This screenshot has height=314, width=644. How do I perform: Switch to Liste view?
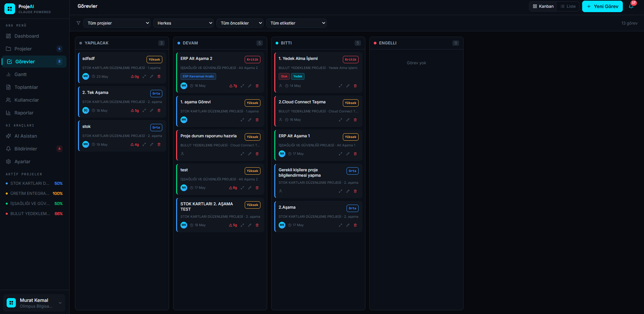tap(568, 6)
